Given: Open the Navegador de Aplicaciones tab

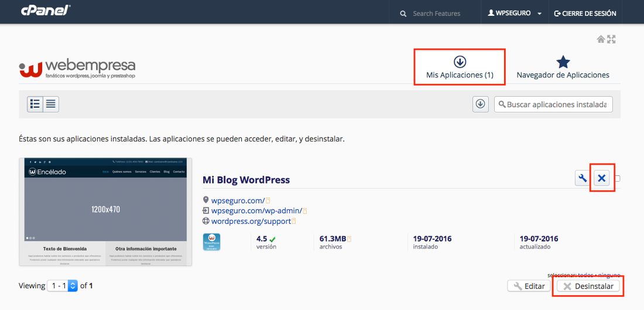Looking at the screenshot, I should pos(563,67).
